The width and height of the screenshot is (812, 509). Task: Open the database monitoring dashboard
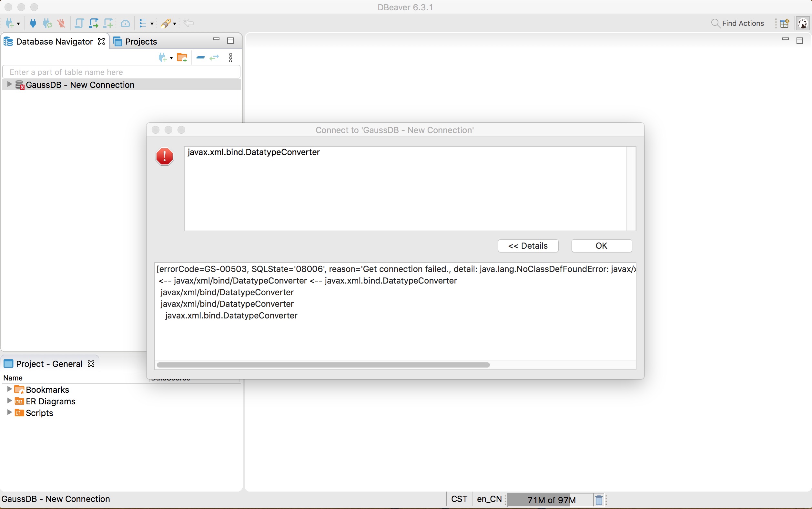tap(125, 23)
